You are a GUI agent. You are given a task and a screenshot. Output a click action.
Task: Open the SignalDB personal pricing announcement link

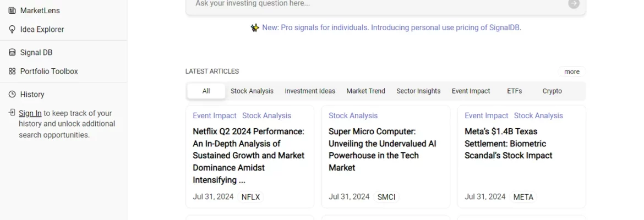[391, 28]
